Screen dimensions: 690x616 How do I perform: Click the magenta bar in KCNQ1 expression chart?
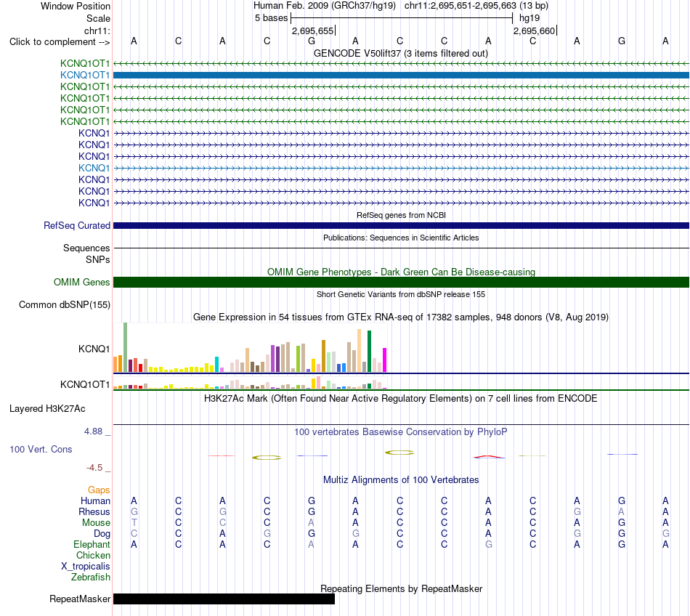(385, 360)
